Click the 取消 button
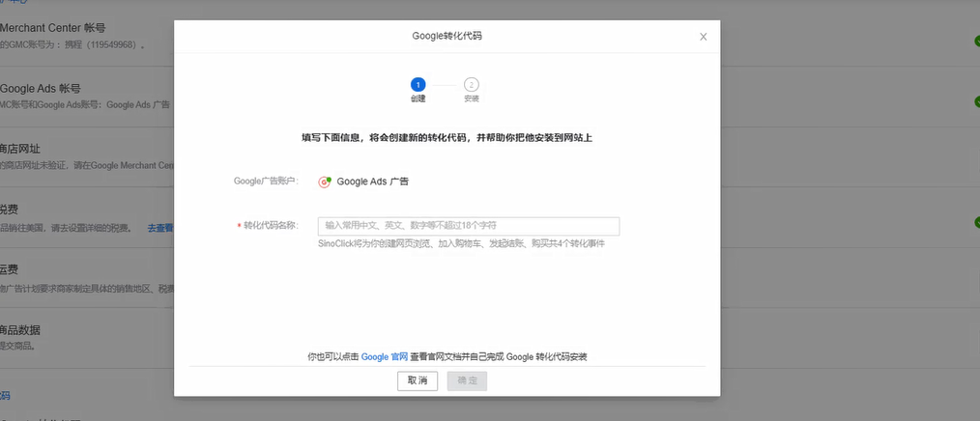Image resolution: width=980 pixels, height=421 pixels. (x=418, y=381)
